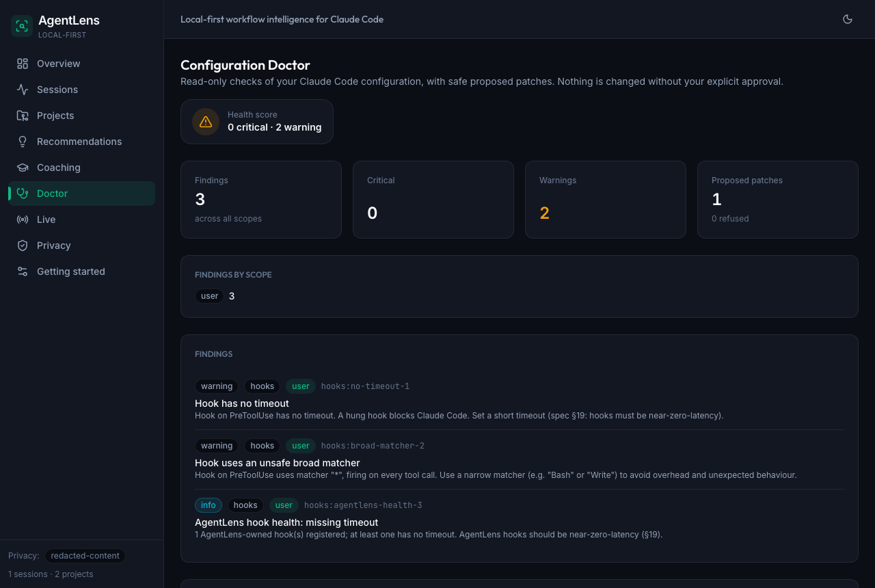Click the hooks:agentlens-health-3 identifier
The height and width of the screenshot is (588, 875).
[x=363, y=505]
